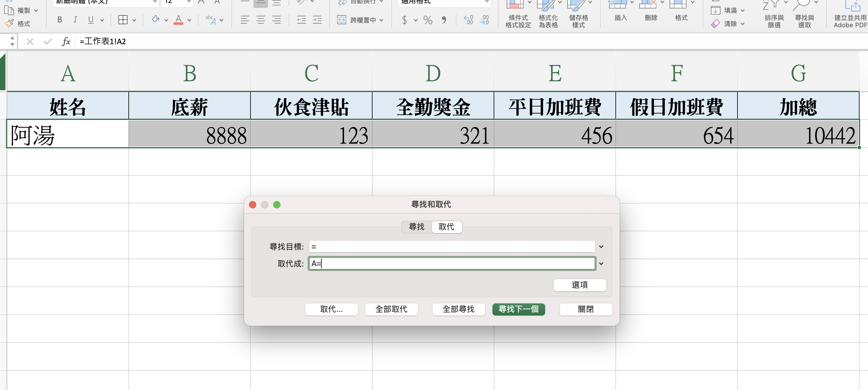This screenshot has height=390, width=868.
Task: Select the 取代 tab in dialog
Action: pos(446,227)
